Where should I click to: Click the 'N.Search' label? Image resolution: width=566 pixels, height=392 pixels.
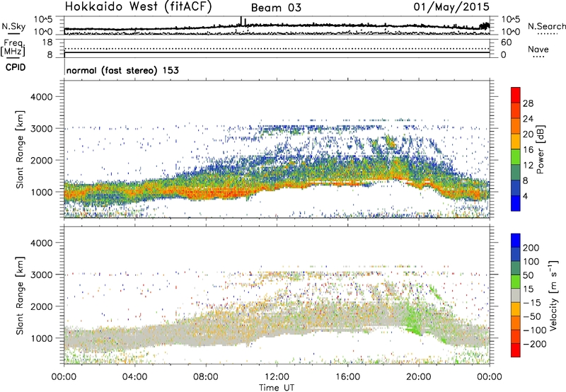[x=546, y=26]
